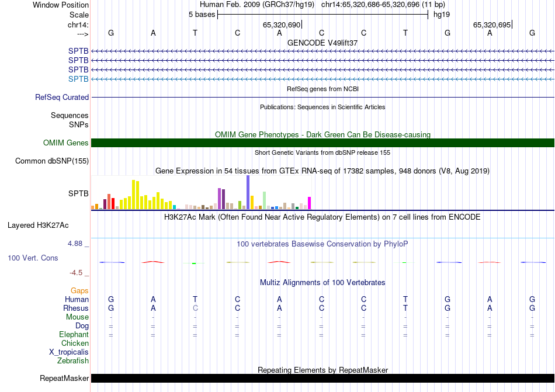
Task: Click the magenta GTEx bar at chart's end
Action: click(310, 203)
